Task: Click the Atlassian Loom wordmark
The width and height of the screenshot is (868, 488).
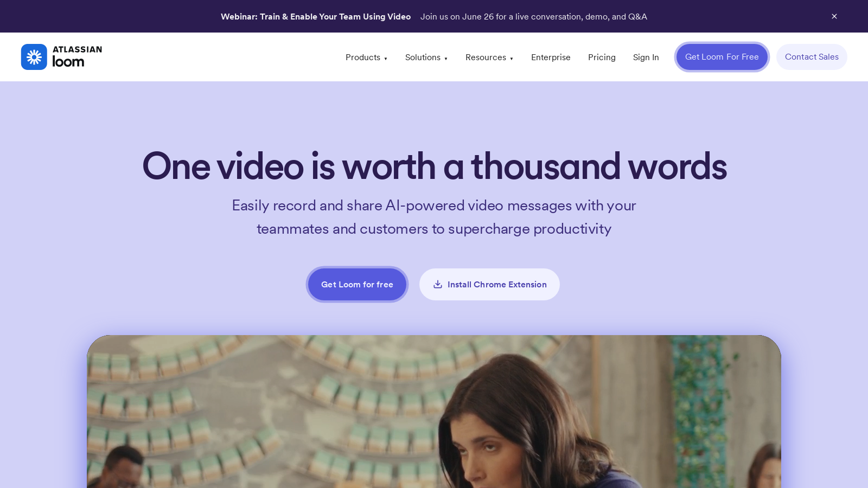Action: (76, 57)
